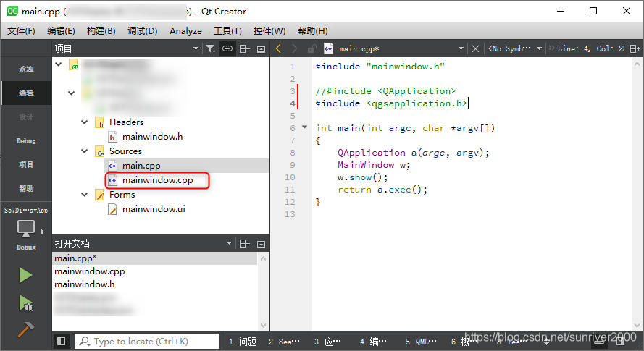Viewport: 644px width, 351px height.
Task: Open the filter tree funnel icon
Action: click(x=211, y=49)
